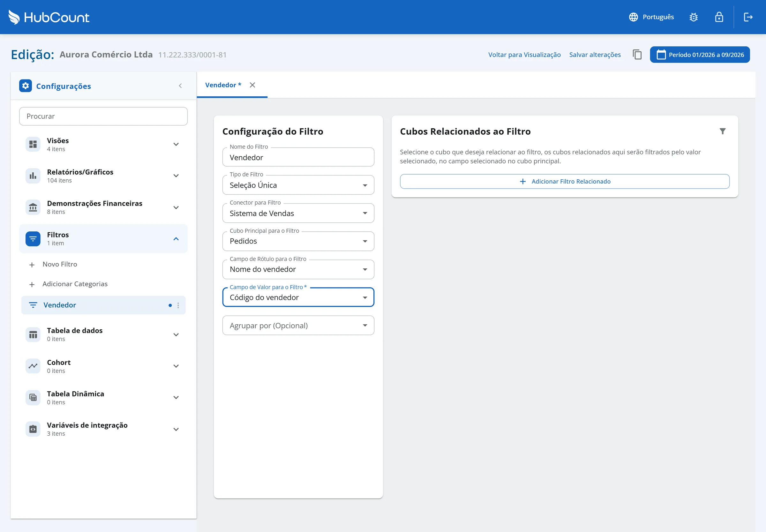This screenshot has width=766, height=532.
Task: Expand the Tabela de dados chevron
Action: pyautogui.click(x=176, y=334)
